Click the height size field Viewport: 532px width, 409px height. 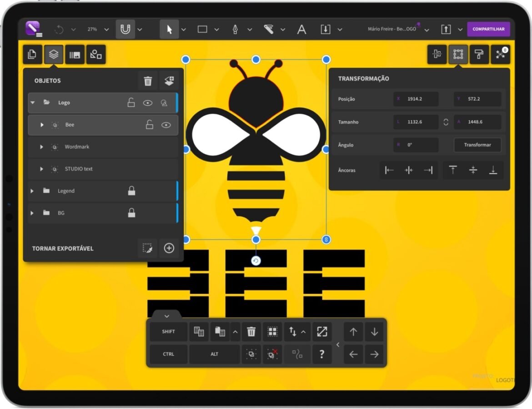(478, 122)
